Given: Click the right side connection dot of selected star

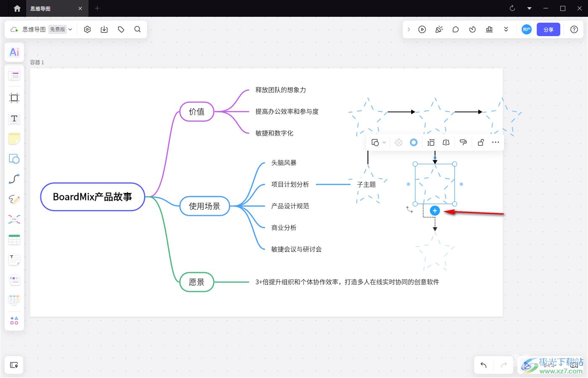Looking at the screenshot, I should click(x=462, y=184).
